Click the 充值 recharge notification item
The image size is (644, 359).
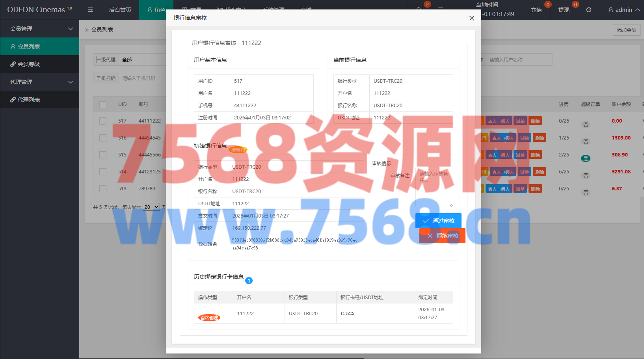pyautogui.click(x=536, y=10)
